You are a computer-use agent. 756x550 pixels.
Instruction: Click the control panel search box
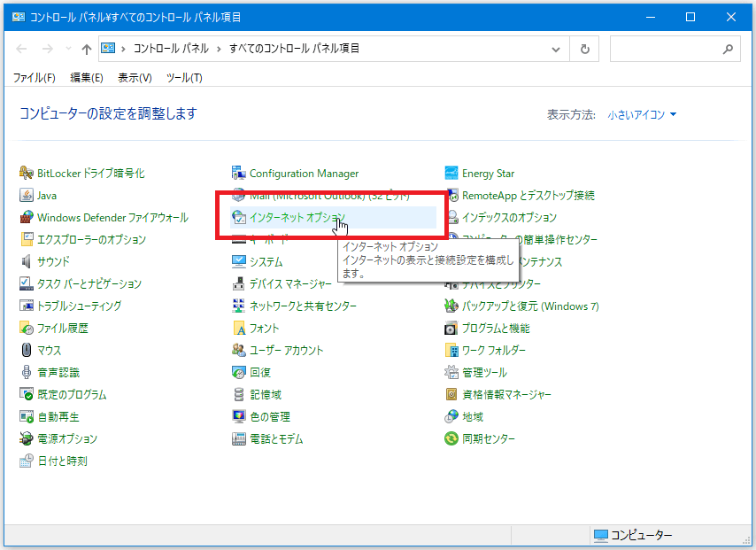[x=668, y=50]
